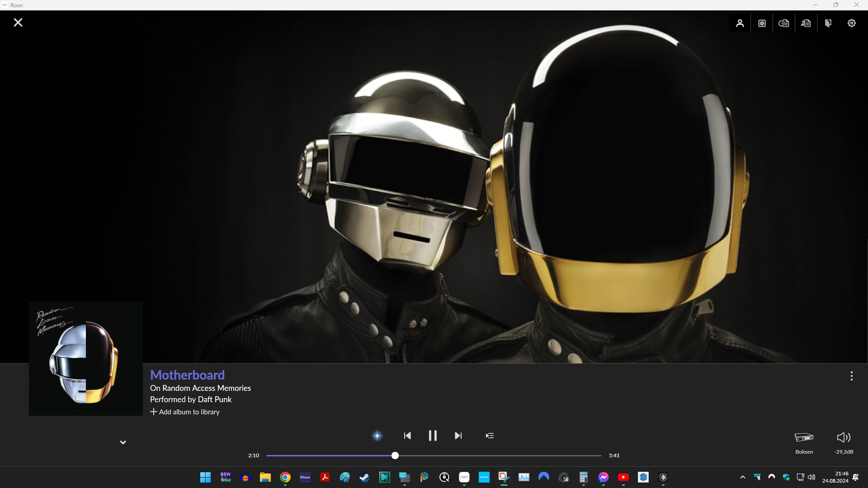Viewport: 868px width, 488px height.
Task: Open Windows Security tray shield icon
Action: pos(786,477)
